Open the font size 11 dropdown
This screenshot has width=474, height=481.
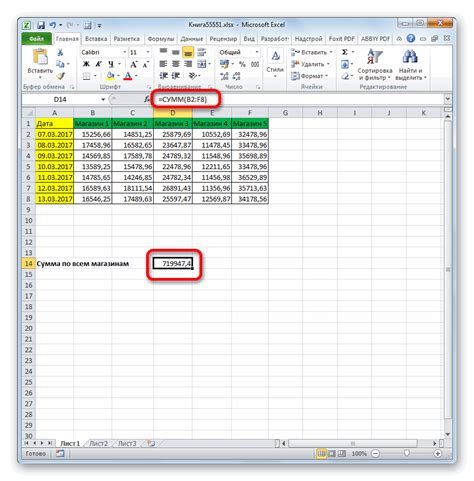point(148,52)
